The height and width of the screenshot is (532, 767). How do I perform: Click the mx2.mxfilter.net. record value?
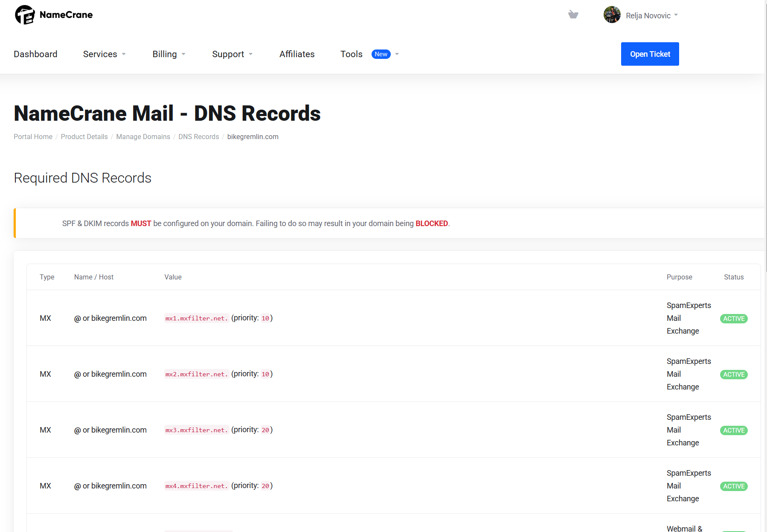[197, 374]
